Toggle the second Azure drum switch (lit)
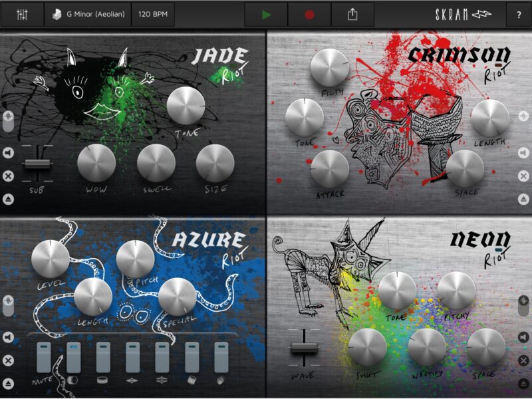Screen dimensions: 532x399 (x=73, y=358)
